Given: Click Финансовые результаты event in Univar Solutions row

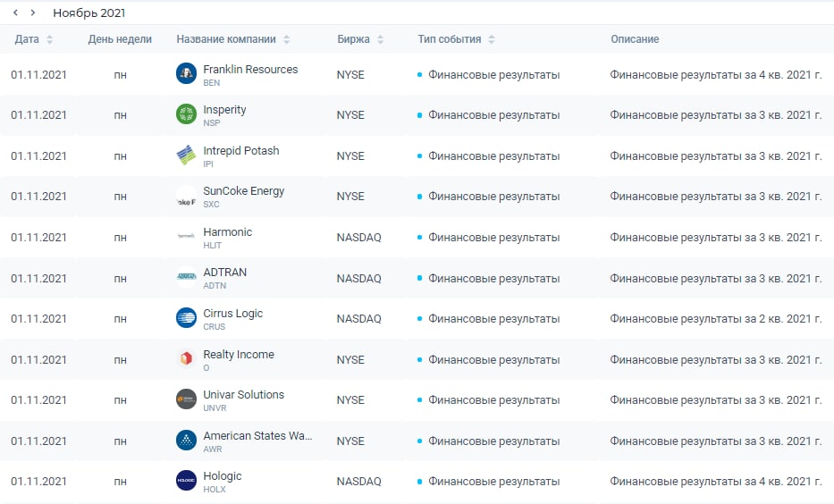Looking at the screenshot, I should [493, 400].
